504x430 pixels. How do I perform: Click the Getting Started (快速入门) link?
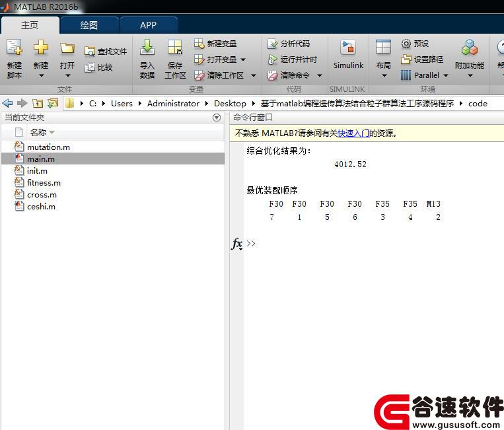point(353,133)
